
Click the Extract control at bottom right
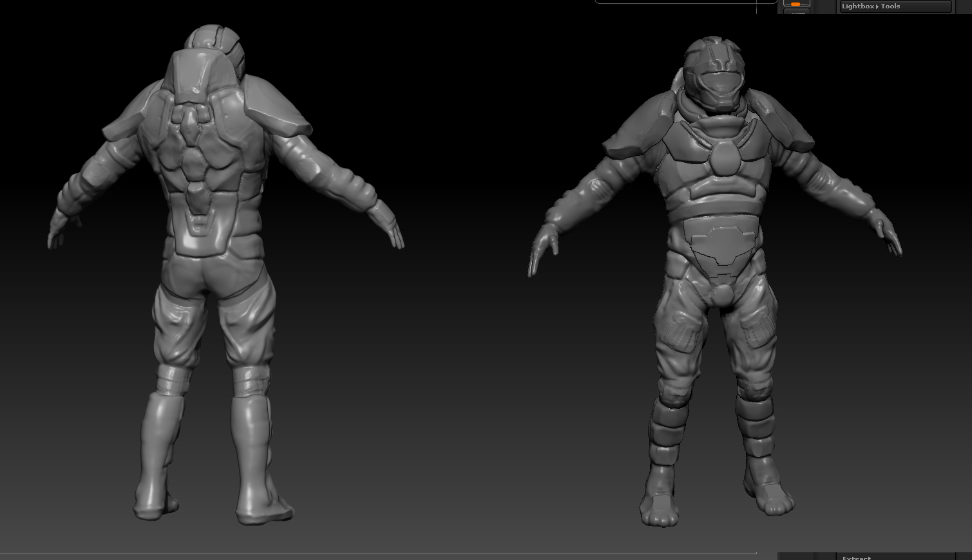click(x=857, y=557)
